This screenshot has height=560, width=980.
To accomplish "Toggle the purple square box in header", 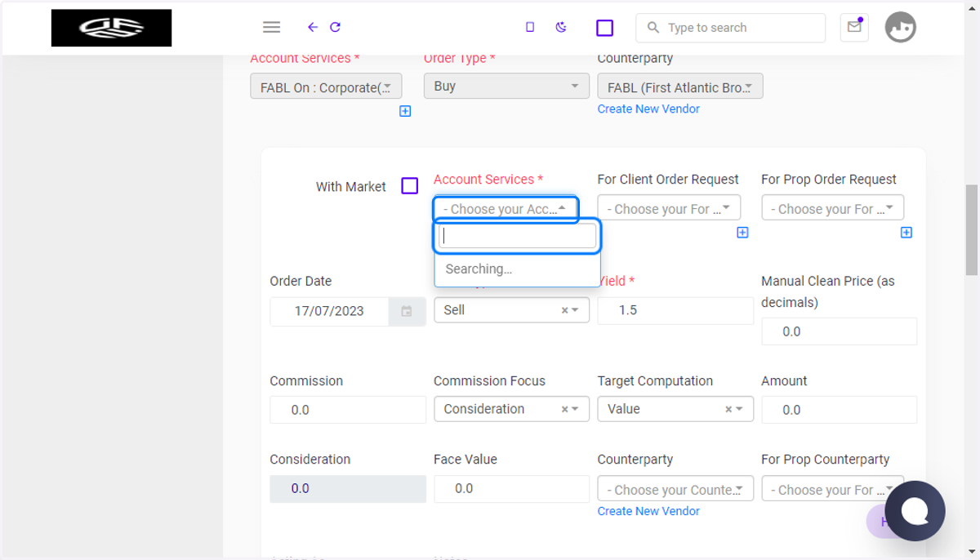I will 604,28.
